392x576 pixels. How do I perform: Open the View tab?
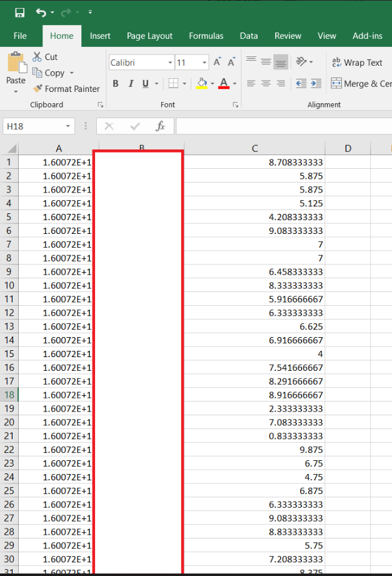[326, 36]
